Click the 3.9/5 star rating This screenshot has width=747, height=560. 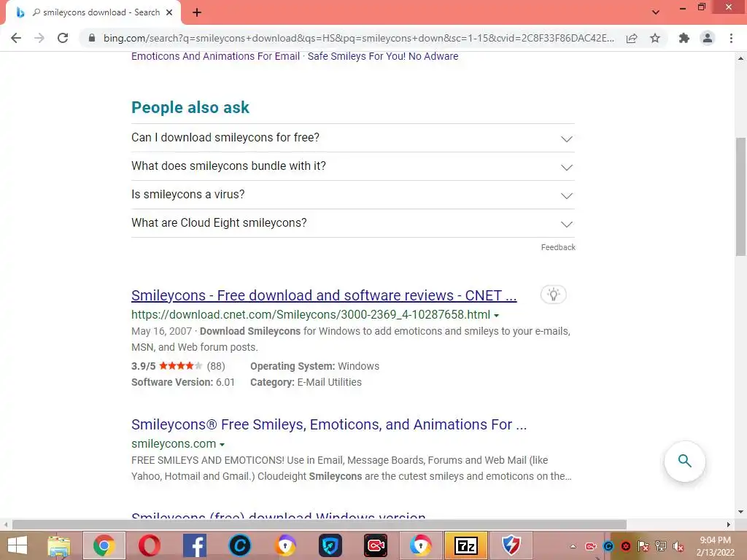[x=178, y=366]
